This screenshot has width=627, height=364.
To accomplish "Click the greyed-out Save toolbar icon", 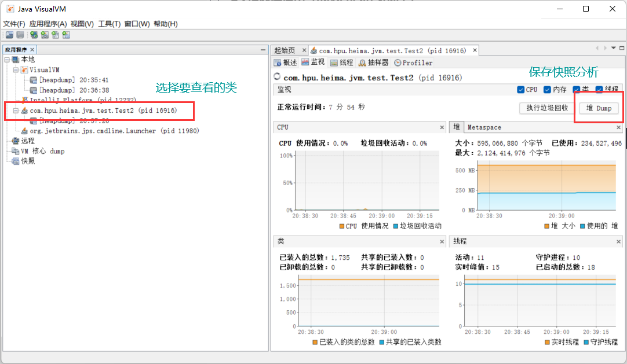I will (20, 35).
